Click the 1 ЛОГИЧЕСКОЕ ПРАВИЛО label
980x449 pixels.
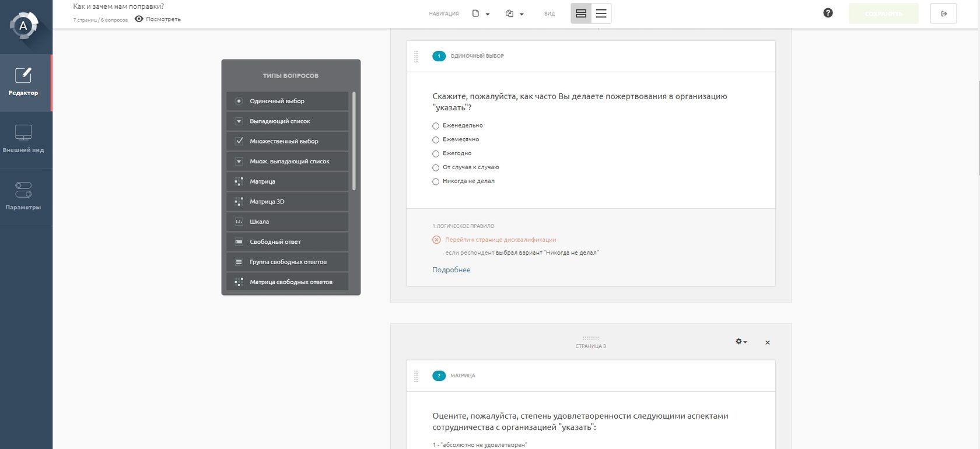pos(463,226)
